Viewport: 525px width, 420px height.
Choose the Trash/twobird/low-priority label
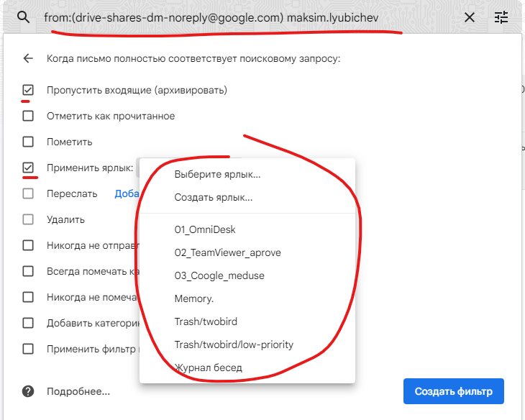[x=234, y=345]
